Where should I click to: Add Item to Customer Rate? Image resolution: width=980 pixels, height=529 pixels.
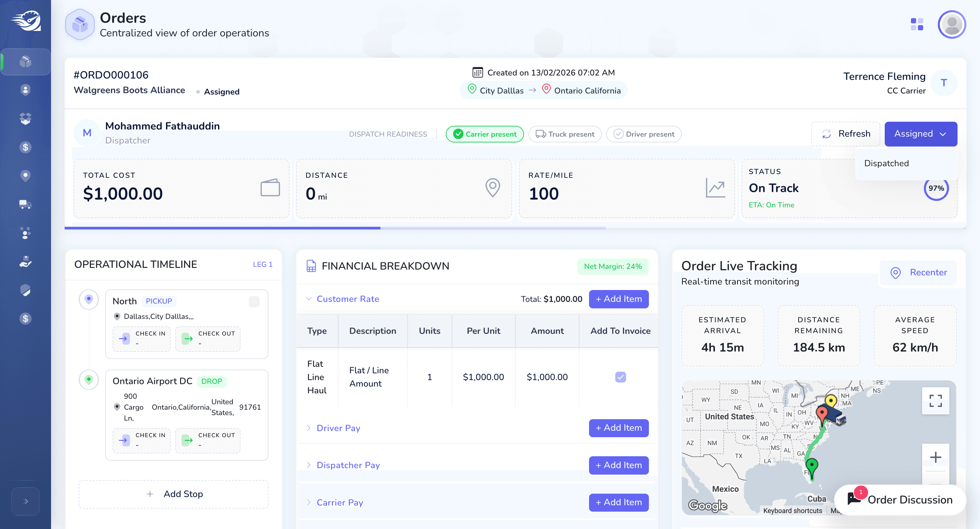[x=619, y=299]
